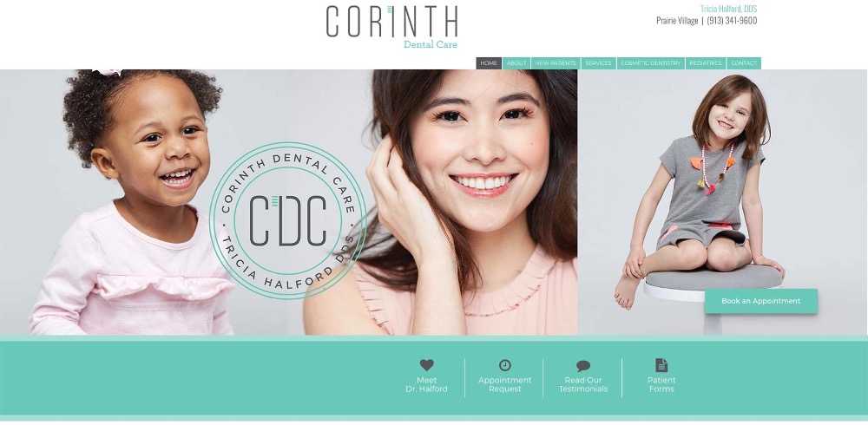Image resolution: width=868 pixels, height=425 pixels.
Task: Click the clock icon for Appointment Request
Action: pos(505,365)
